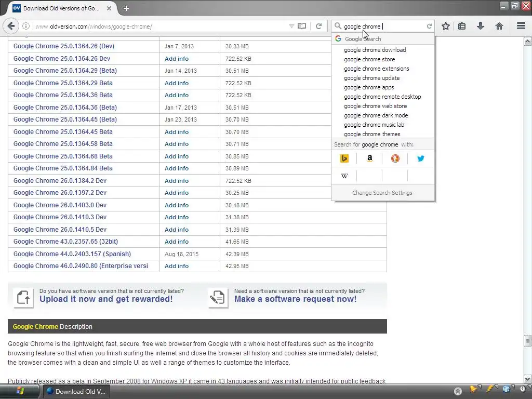Viewport: 532px width, 399px height.
Task: Search with Bing engine icon
Action: click(x=344, y=158)
